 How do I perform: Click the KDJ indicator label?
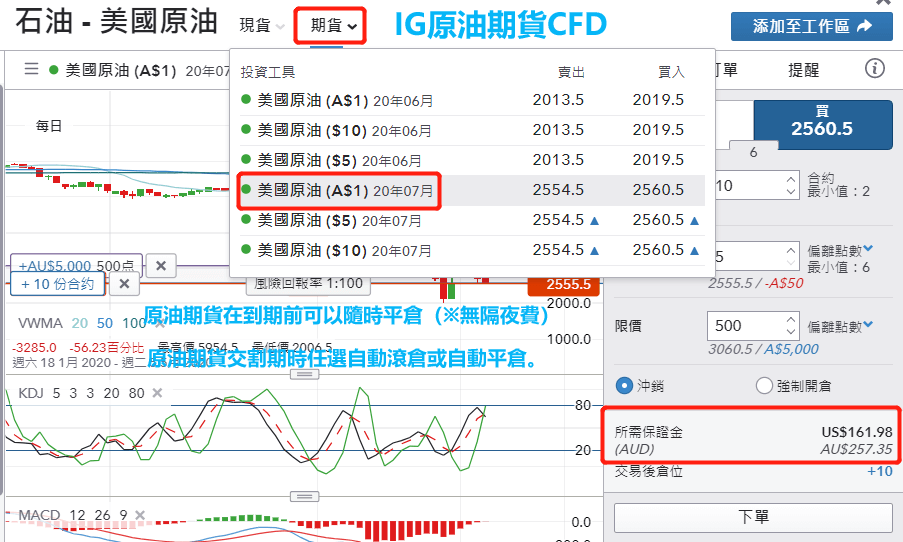(x=31, y=393)
